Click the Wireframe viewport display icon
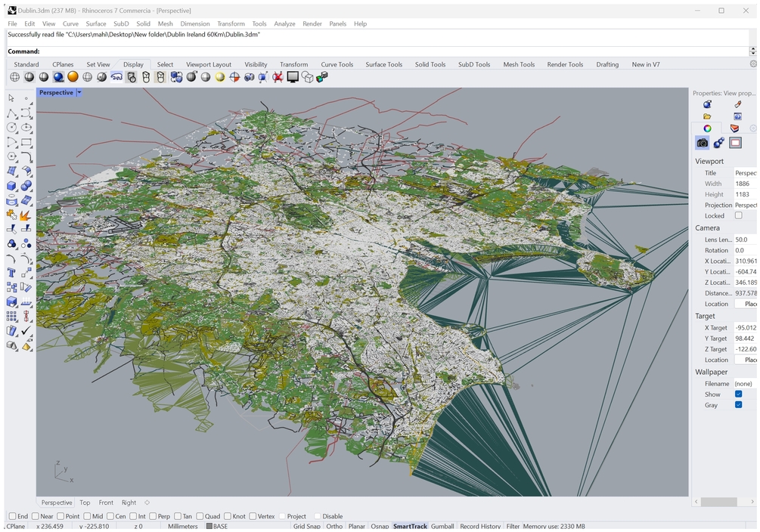760x532 pixels. (14, 77)
